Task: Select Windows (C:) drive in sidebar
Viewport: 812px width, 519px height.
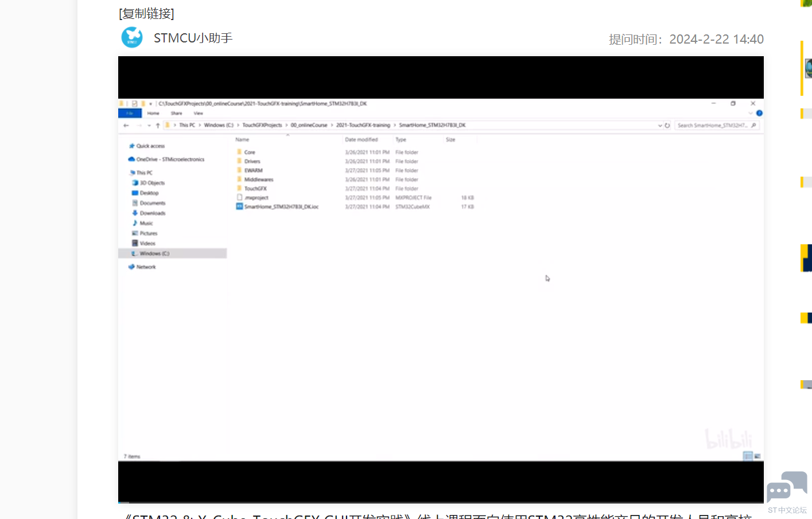Action: click(x=172, y=253)
